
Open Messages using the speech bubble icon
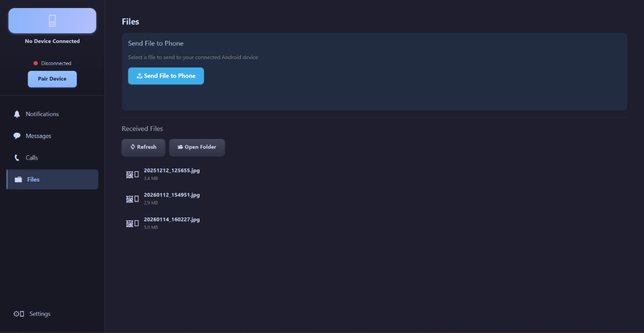(x=17, y=136)
